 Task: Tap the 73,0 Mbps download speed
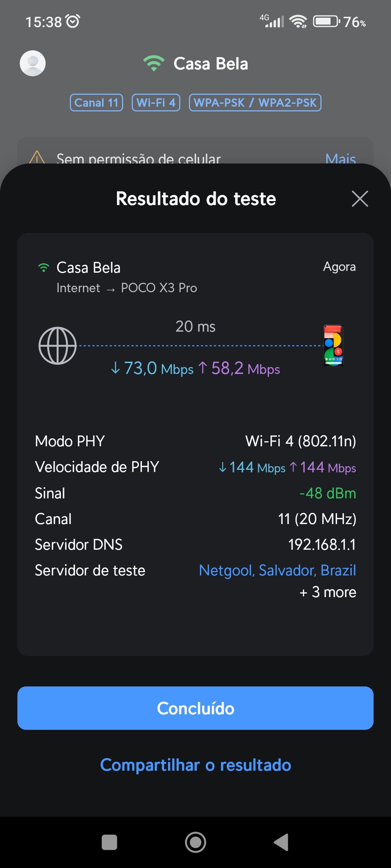(152, 369)
